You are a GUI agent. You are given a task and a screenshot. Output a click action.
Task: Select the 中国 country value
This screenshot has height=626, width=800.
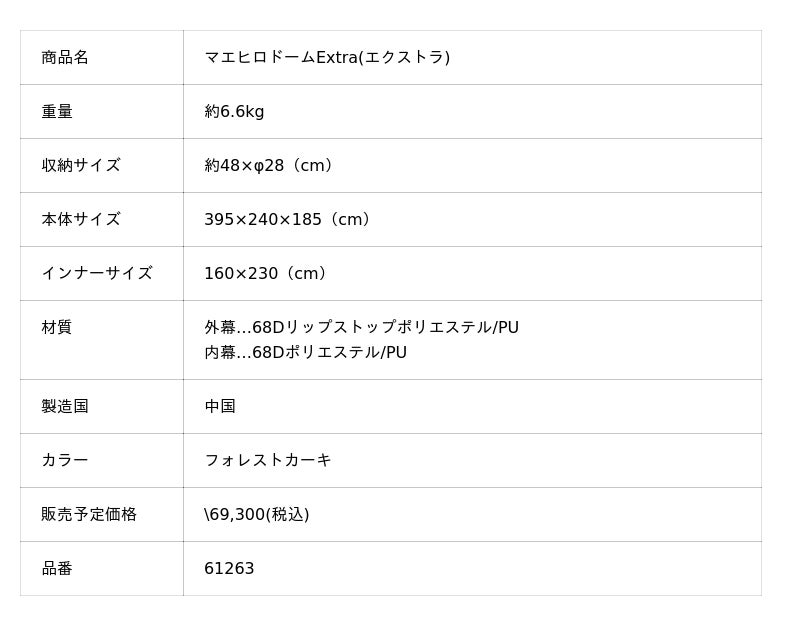pos(220,407)
